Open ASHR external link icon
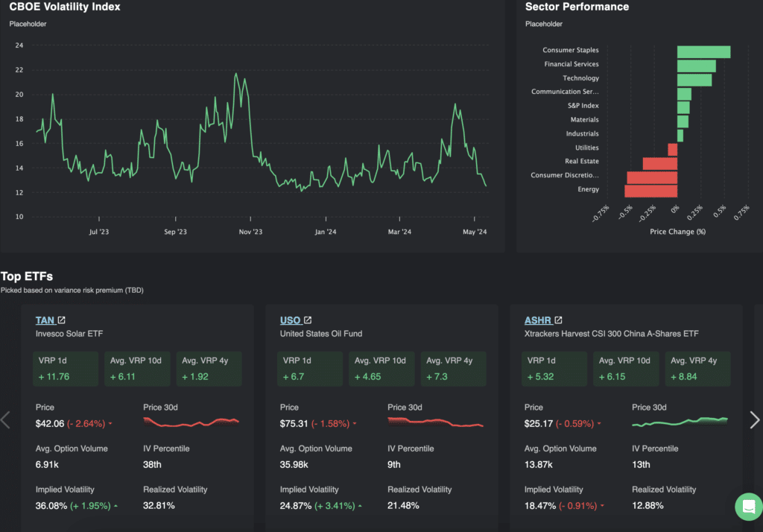 pyautogui.click(x=558, y=320)
